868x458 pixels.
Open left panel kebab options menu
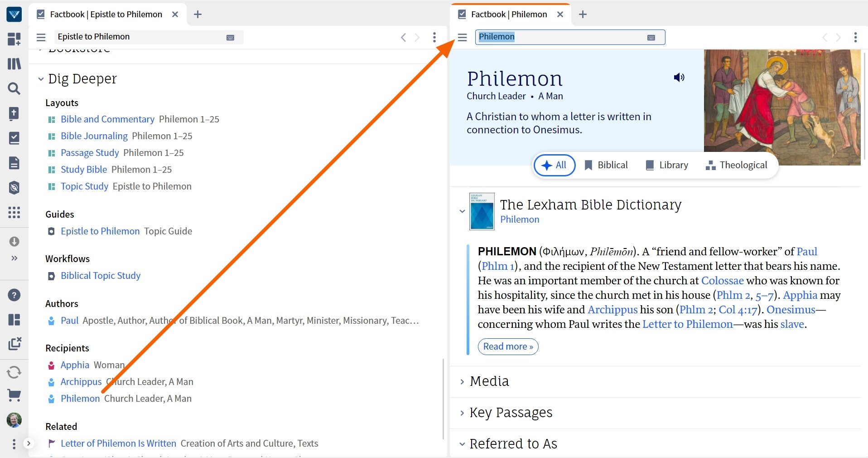[434, 37]
